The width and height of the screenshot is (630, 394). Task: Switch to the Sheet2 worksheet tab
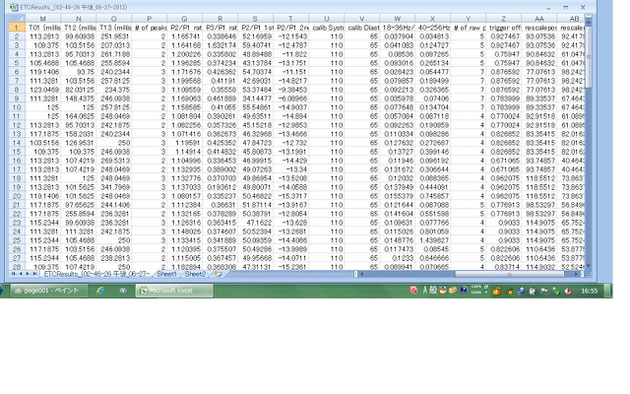195,274
